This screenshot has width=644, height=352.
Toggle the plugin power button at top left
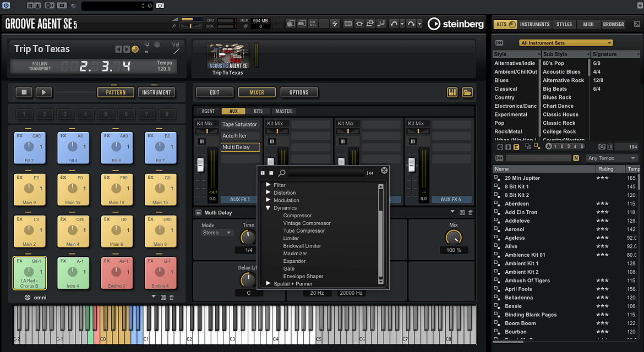[6, 5]
